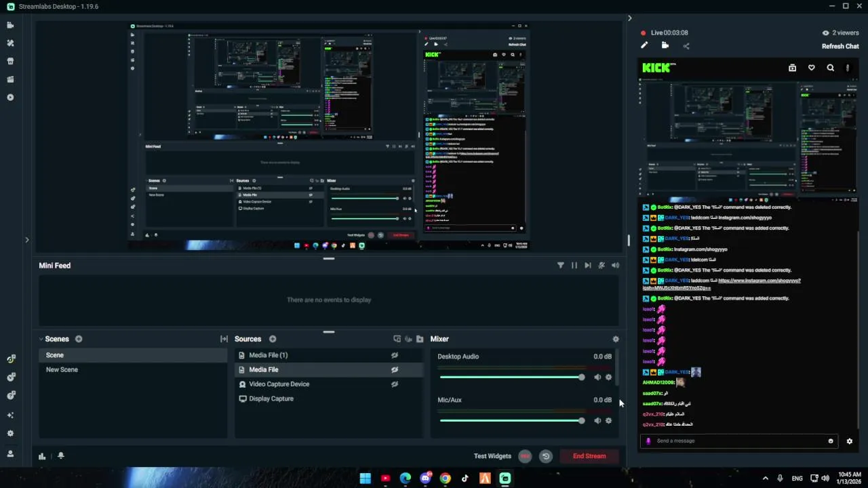Filter Mini Feed events with funnel icon
This screenshot has width=868, height=488.
point(560,266)
